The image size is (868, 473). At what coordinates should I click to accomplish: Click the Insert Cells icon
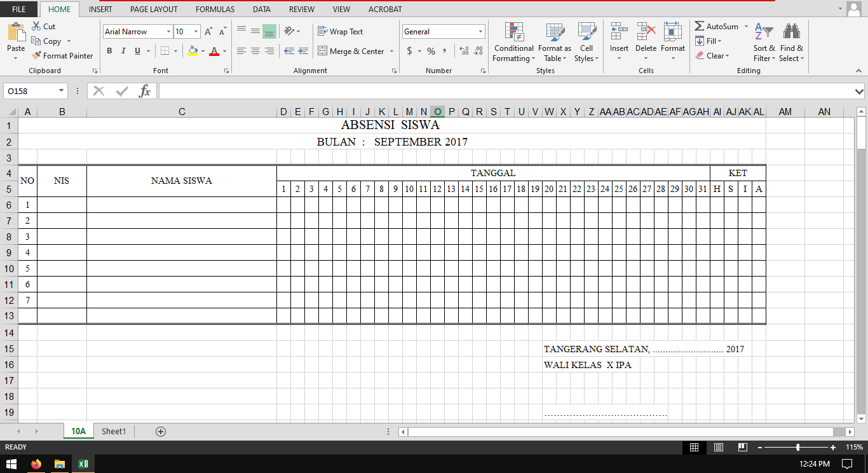coord(618,38)
